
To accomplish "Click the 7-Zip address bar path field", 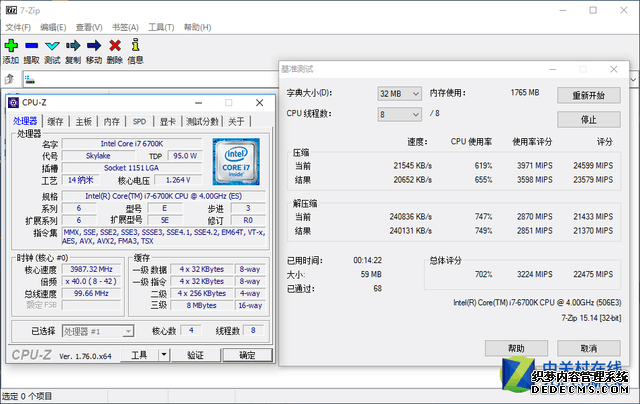I will click(150, 79).
